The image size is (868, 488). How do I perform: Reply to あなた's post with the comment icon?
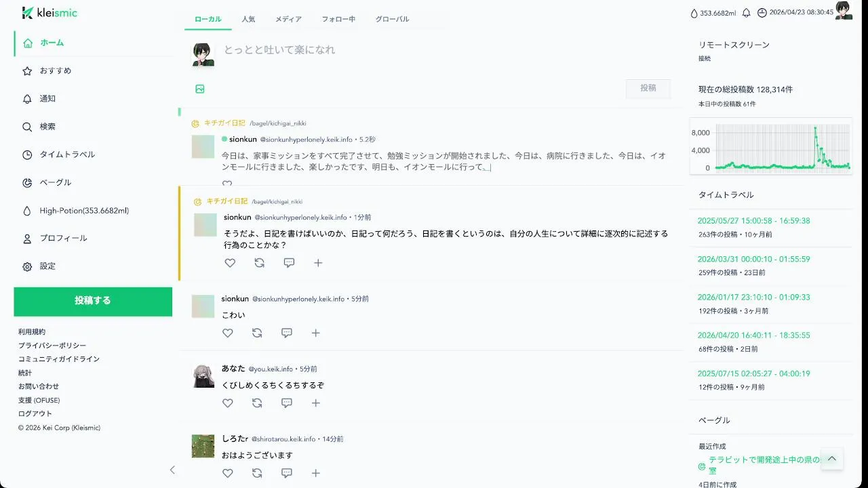point(287,403)
